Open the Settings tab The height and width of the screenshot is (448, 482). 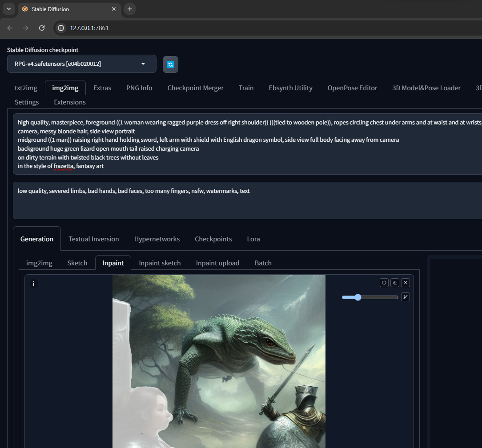(x=27, y=102)
